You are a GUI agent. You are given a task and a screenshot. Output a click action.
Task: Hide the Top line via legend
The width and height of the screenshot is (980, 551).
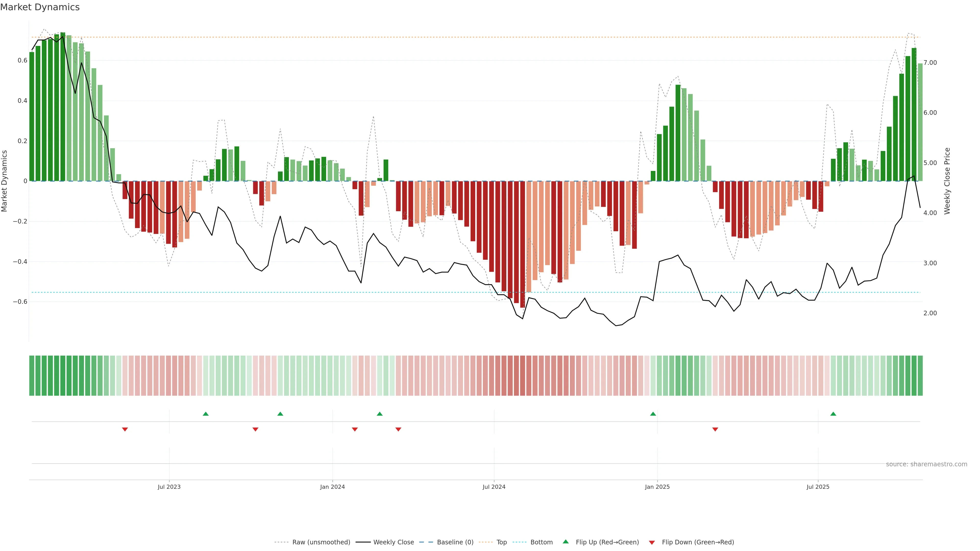pos(501,542)
